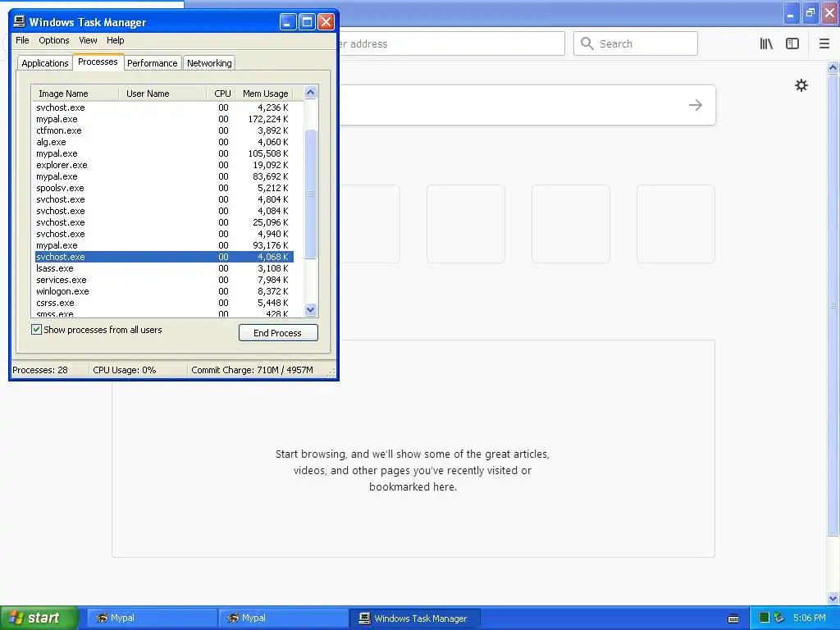The width and height of the screenshot is (840, 630).
Task: Sort by CPU column
Action: click(221, 94)
